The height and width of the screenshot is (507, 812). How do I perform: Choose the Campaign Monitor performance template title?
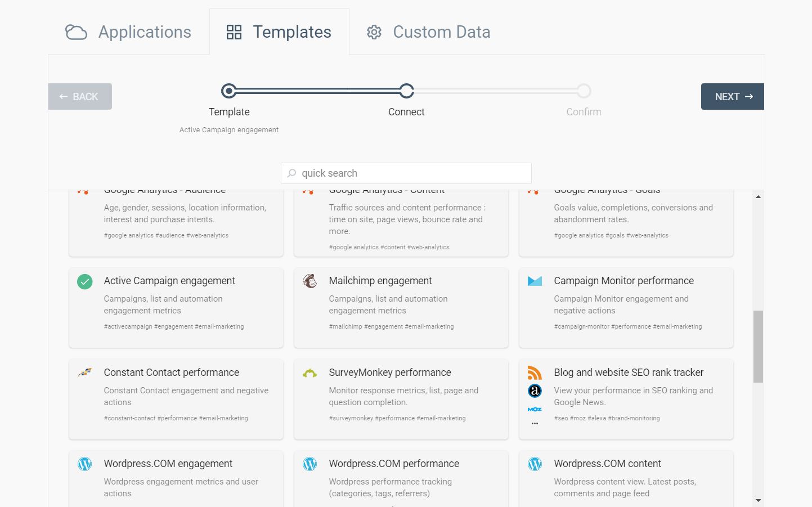(x=623, y=281)
